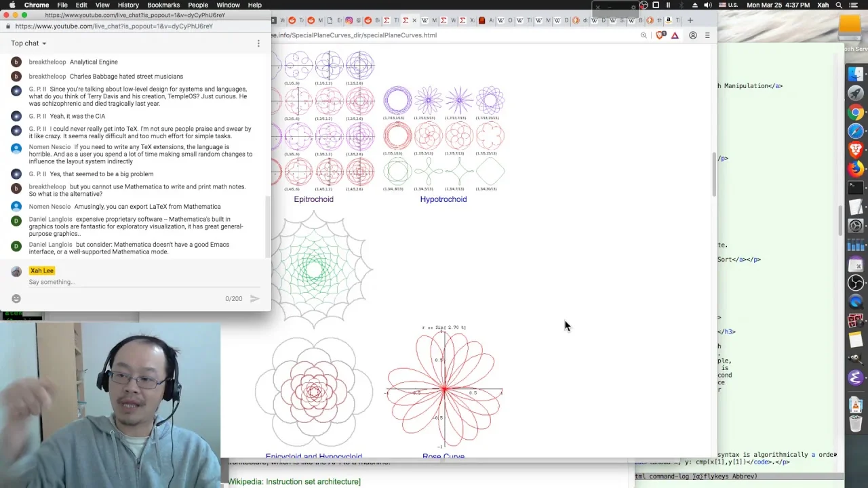Open OBS Studio from the Dock
Screen dimensions: 868x488
pyautogui.click(x=856, y=283)
